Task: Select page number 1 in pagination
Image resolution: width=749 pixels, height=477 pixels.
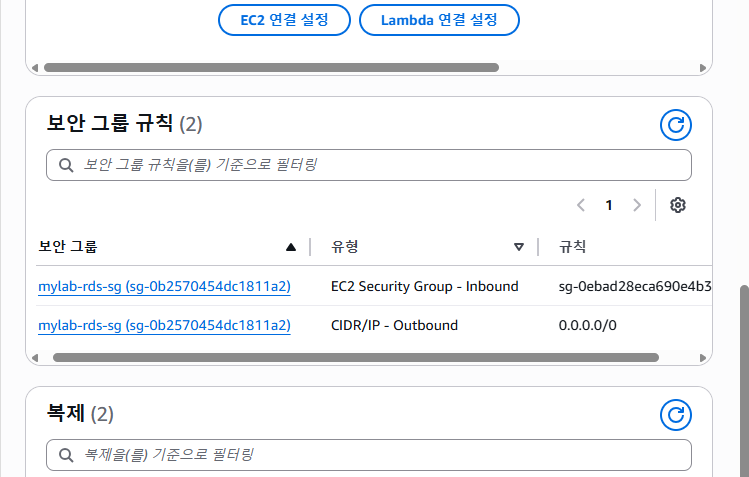Action: [x=609, y=205]
